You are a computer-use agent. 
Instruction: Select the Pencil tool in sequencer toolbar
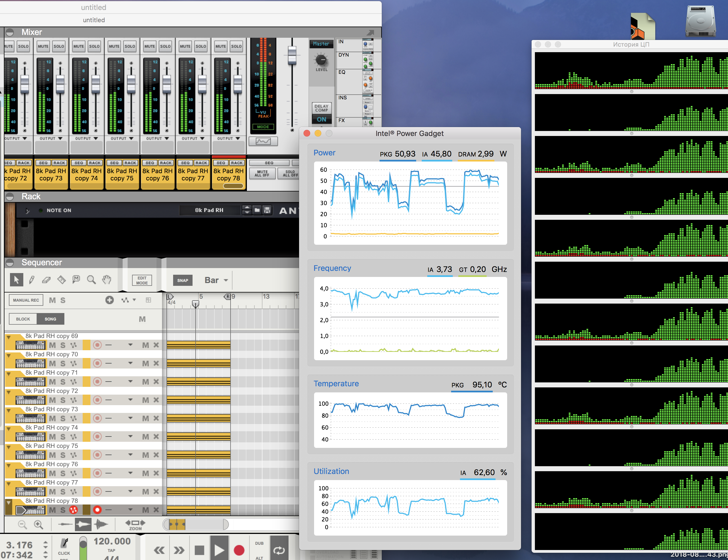pyautogui.click(x=32, y=280)
